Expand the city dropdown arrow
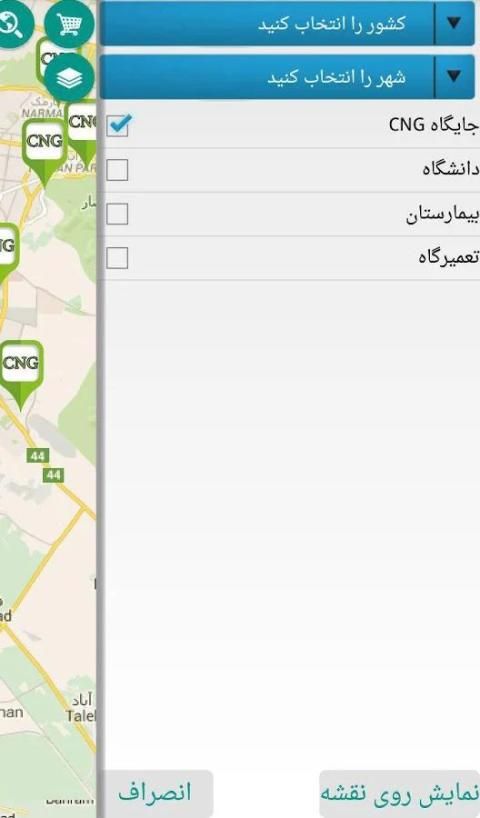Screen dimensions: 480x818 pos(454,77)
